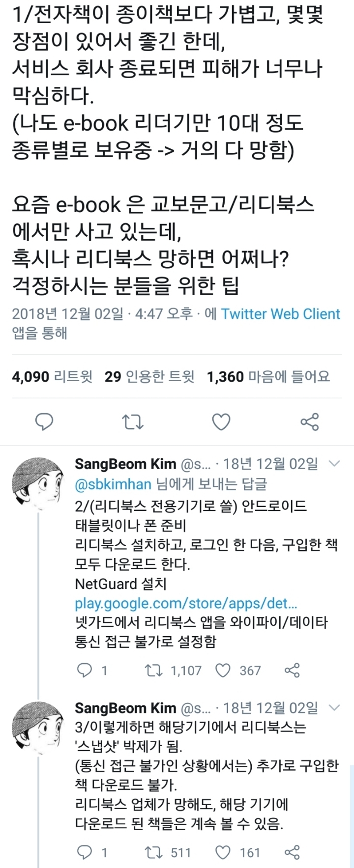Open dropdown chevron on the 3/ tweet
Screen dimensions: 354x868
click(x=334, y=708)
